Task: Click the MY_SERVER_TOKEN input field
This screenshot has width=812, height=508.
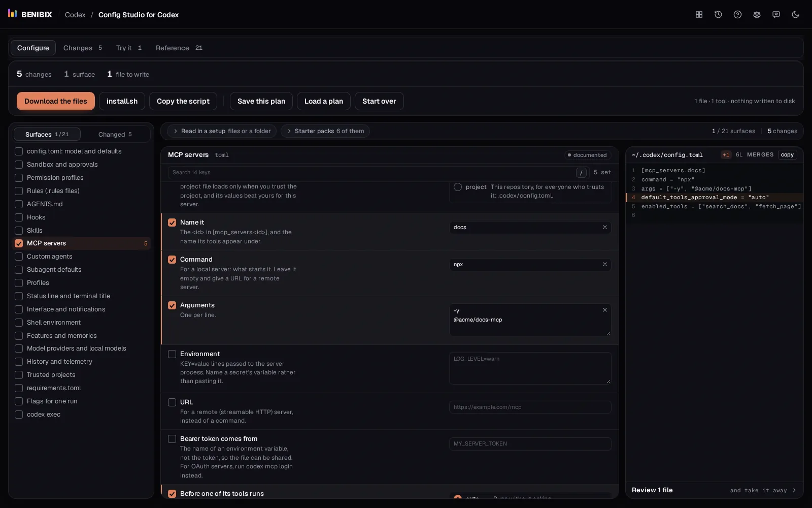Action: 530,444
